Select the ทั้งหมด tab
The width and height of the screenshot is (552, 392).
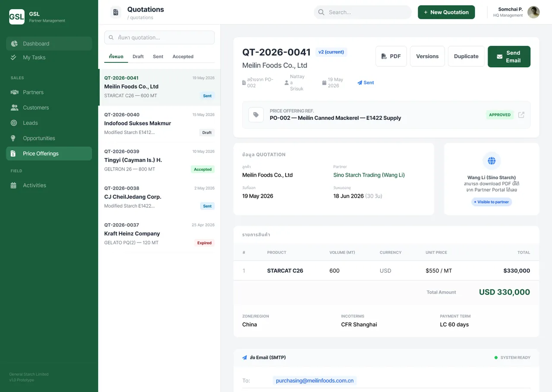116,56
